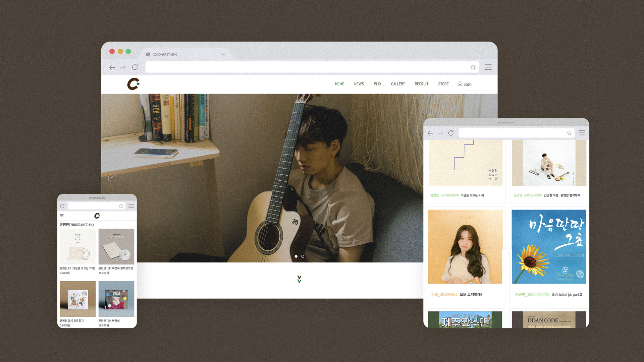
Task: Open the SILVERBELL '오늘 고백할래?' album cover
Action: [x=465, y=247]
